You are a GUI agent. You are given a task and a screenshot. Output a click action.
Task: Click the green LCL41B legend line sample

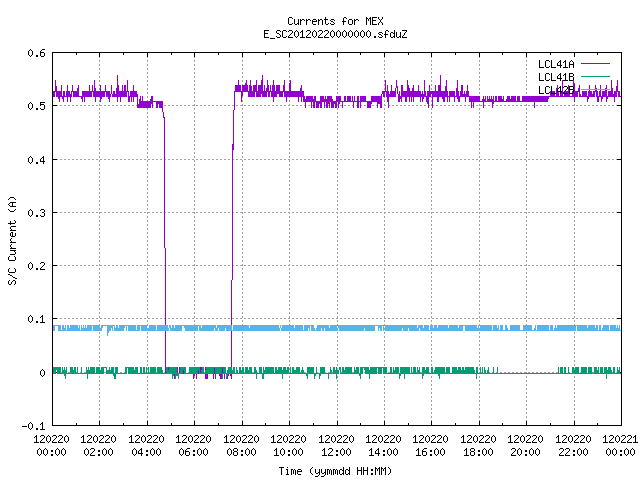pyautogui.click(x=595, y=76)
